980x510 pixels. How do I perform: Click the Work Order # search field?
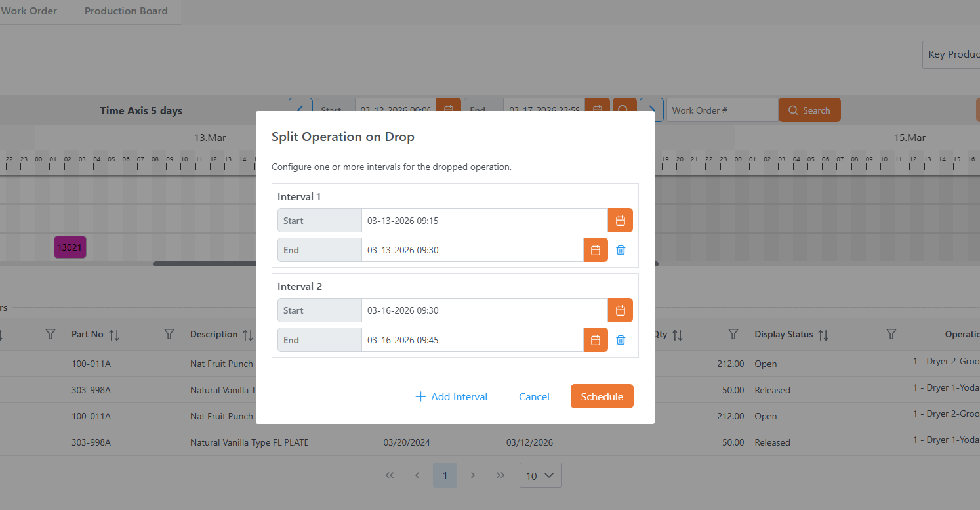coord(722,110)
